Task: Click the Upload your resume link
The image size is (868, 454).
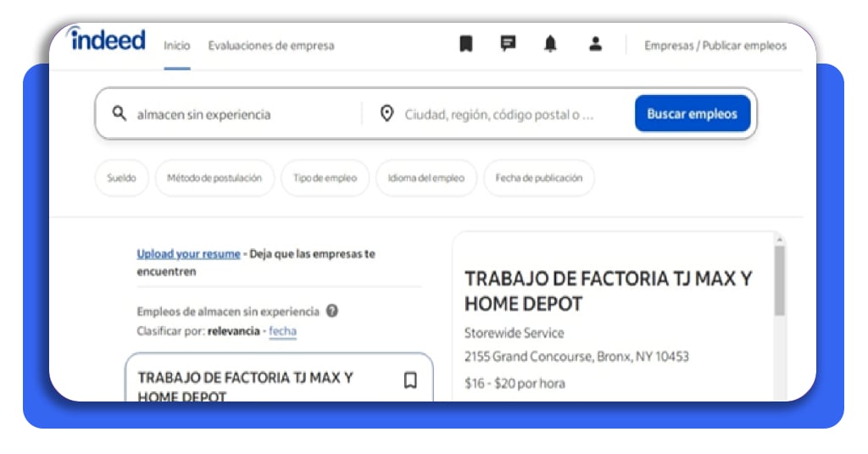Action: [x=188, y=254]
